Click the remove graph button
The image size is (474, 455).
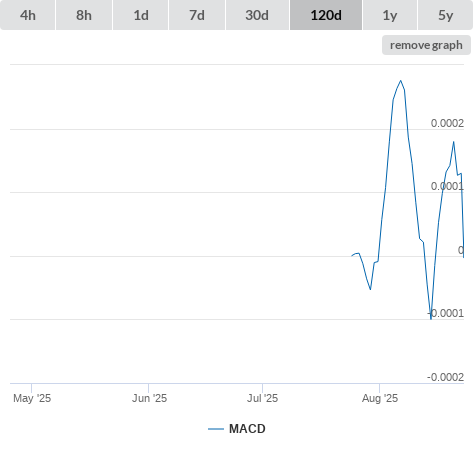pos(426,45)
